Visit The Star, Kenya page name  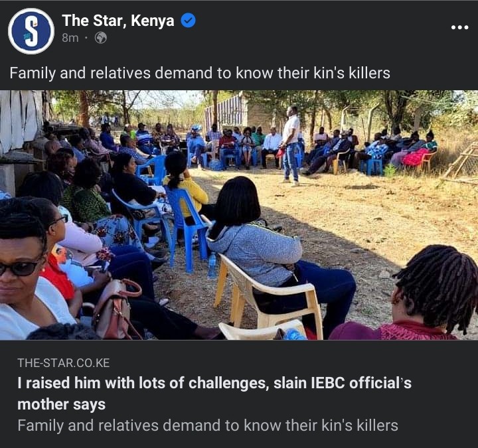point(118,21)
